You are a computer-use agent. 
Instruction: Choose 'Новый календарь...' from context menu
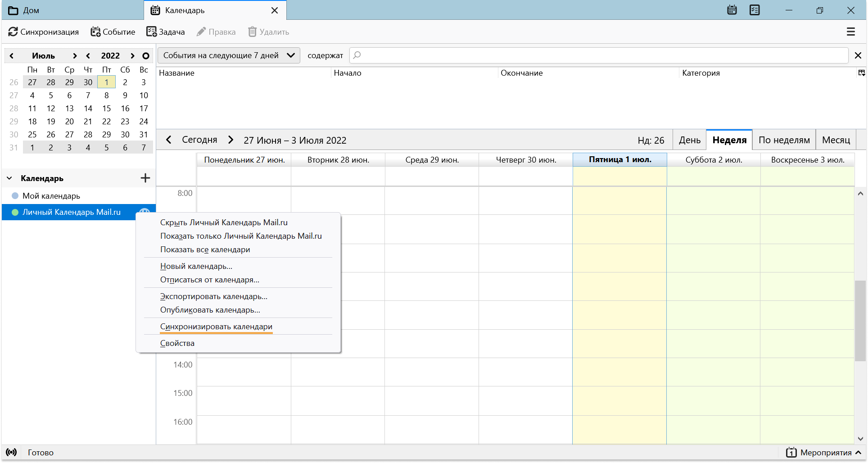coord(238,266)
